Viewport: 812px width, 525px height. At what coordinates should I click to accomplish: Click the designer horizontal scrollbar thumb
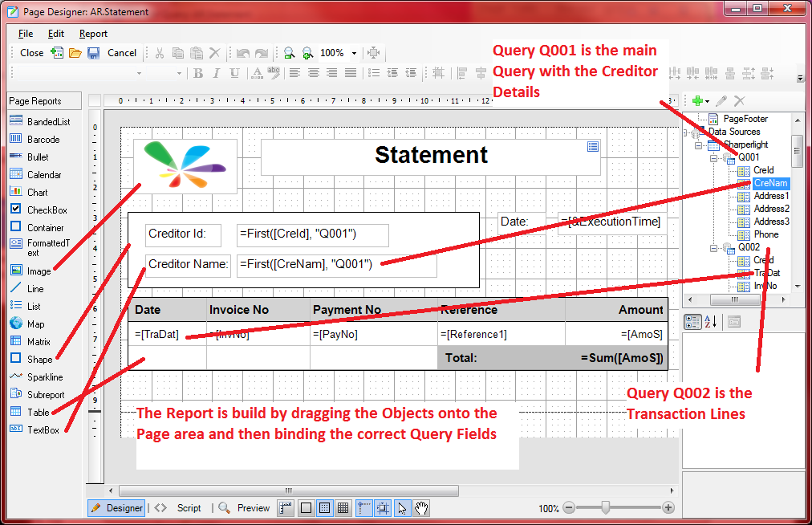(x=289, y=490)
